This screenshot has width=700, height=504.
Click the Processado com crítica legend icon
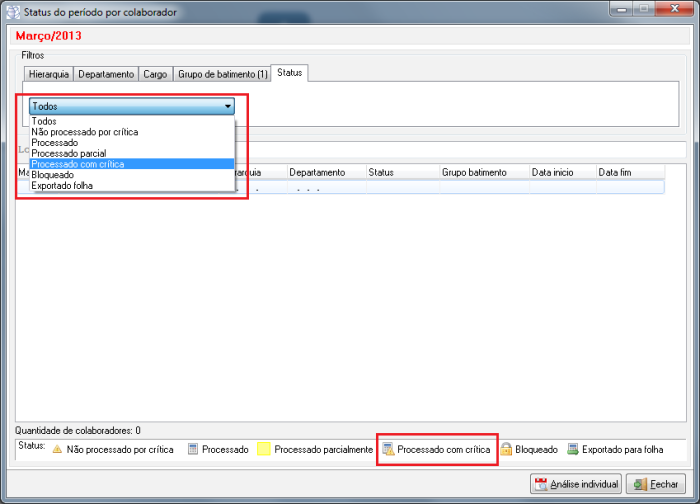point(389,450)
